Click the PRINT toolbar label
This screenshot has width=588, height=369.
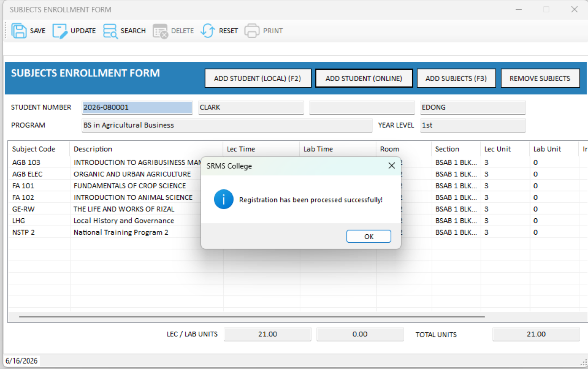[x=273, y=31]
